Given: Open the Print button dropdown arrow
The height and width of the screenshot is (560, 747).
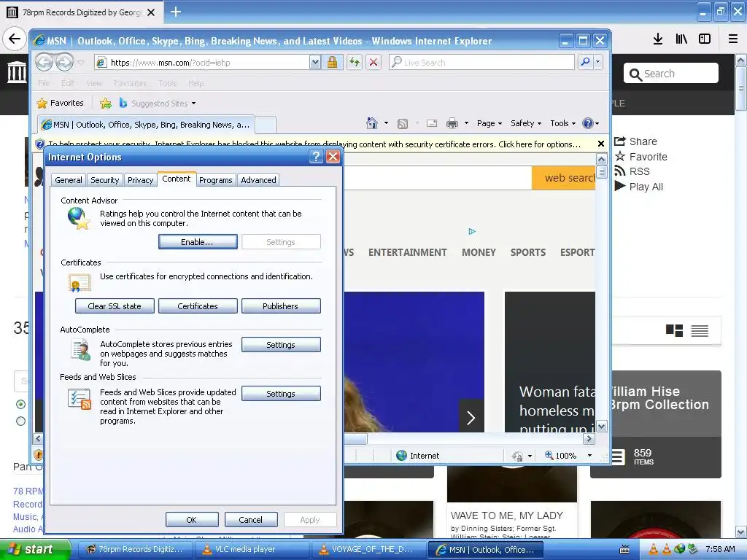Looking at the screenshot, I should tap(466, 123).
